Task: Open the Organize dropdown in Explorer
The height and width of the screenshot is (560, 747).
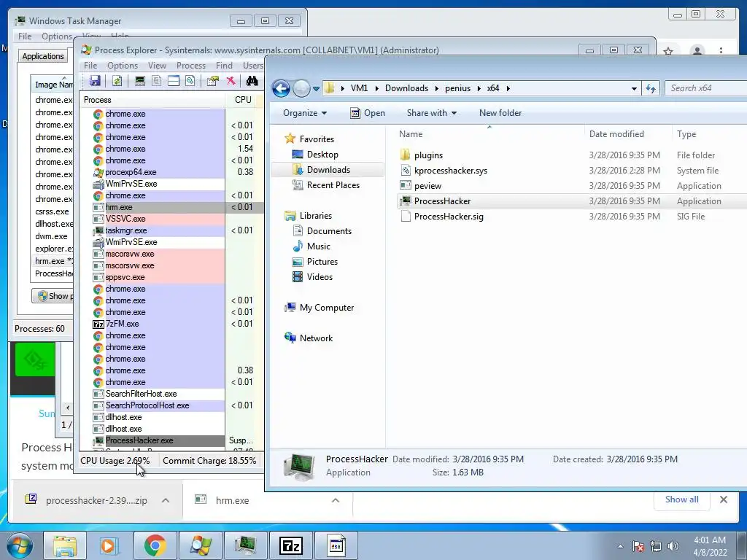Action: 305,113
